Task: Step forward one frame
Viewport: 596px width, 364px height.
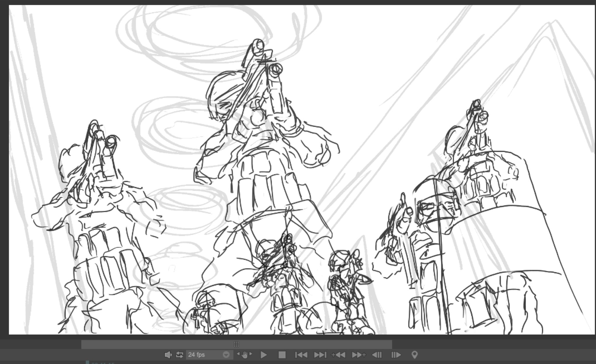Action: [396, 355]
